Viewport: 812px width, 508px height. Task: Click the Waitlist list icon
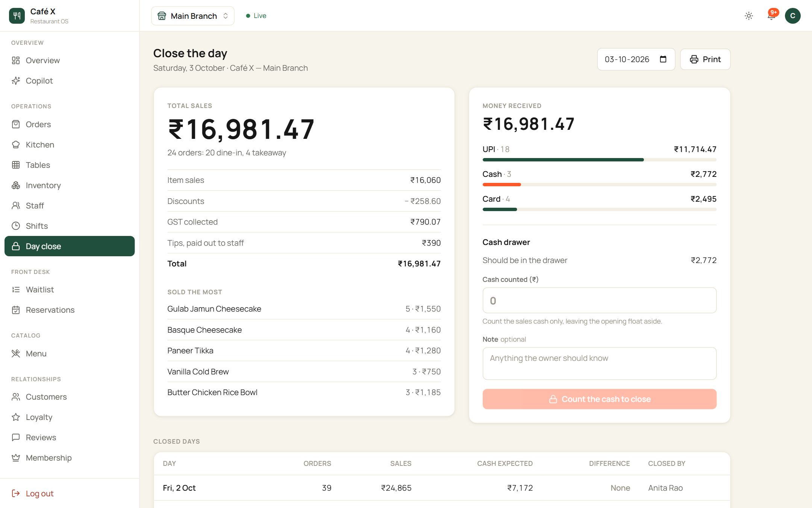point(16,289)
